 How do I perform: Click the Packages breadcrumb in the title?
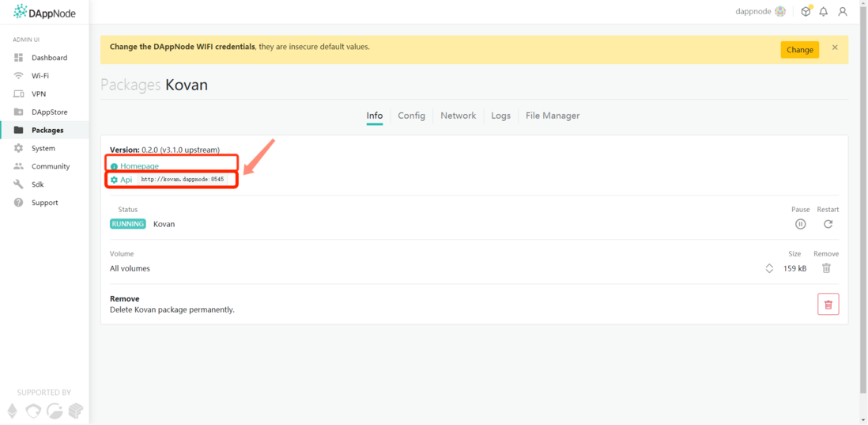(130, 85)
